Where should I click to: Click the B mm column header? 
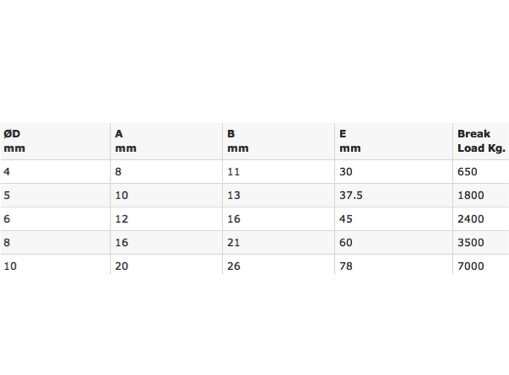pos(278,141)
